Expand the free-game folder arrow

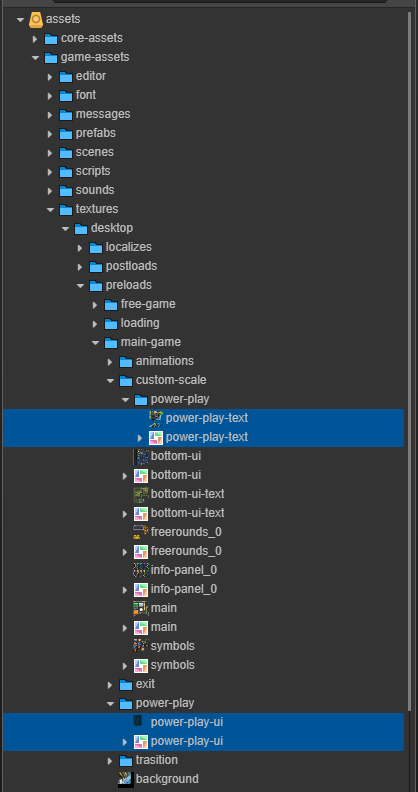pyautogui.click(x=95, y=305)
